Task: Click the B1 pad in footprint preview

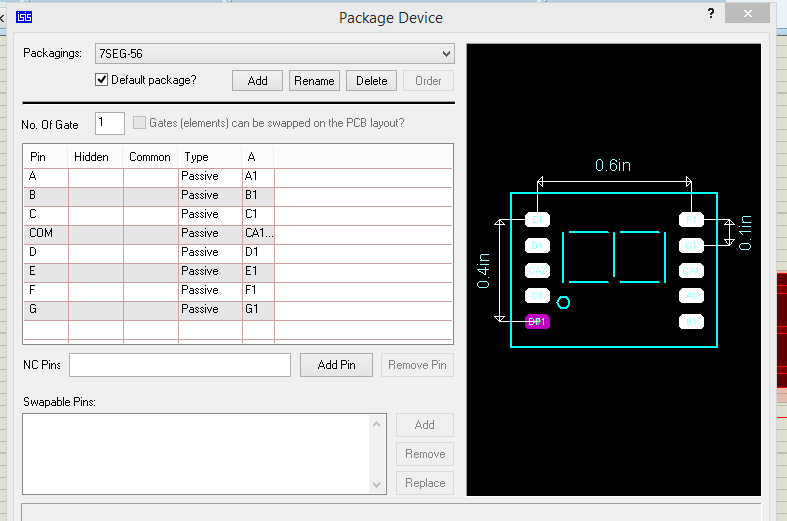Action: pyautogui.click(x=691, y=321)
